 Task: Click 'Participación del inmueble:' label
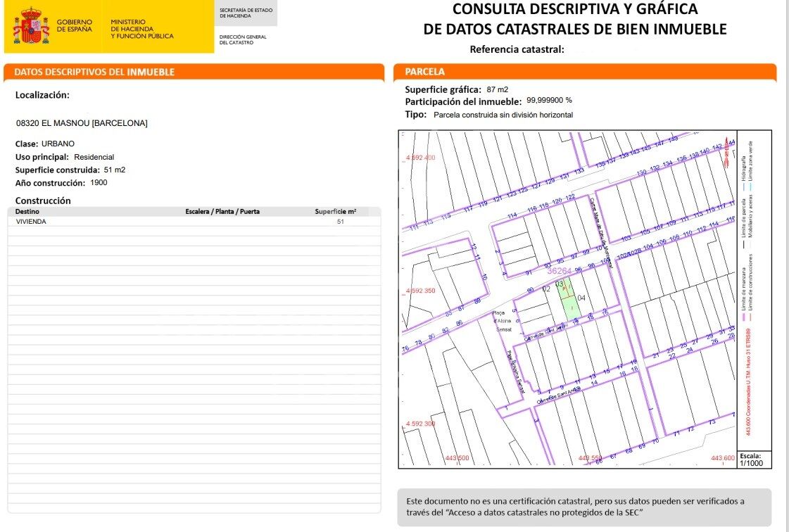pyautogui.click(x=463, y=101)
